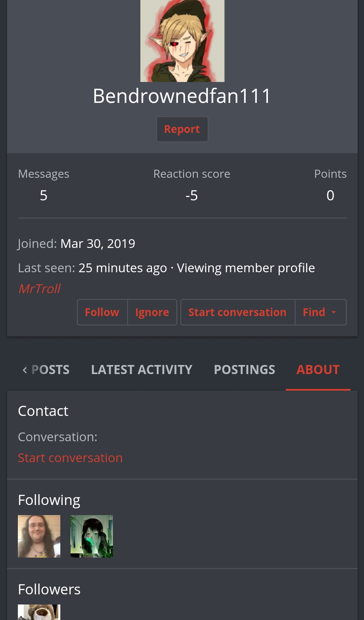
Task: Click the Bendrownedfan111 profile avatar
Action: click(x=182, y=40)
